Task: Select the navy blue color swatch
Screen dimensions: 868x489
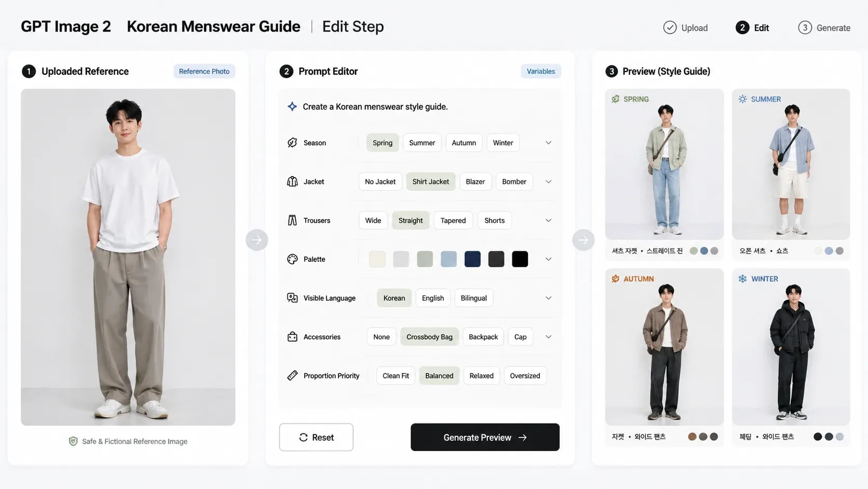Action: [x=472, y=258]
